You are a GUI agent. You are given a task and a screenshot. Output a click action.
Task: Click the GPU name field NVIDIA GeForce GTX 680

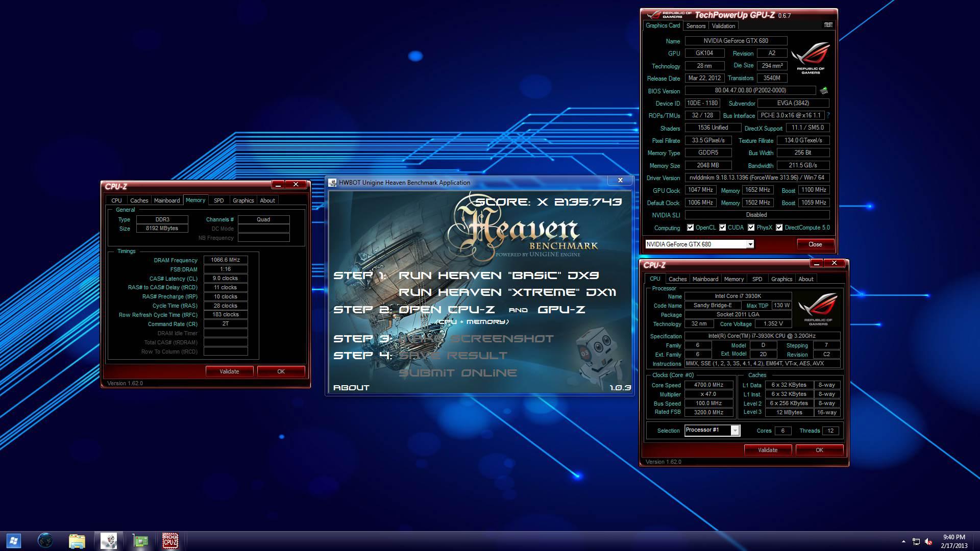point(736,41)
